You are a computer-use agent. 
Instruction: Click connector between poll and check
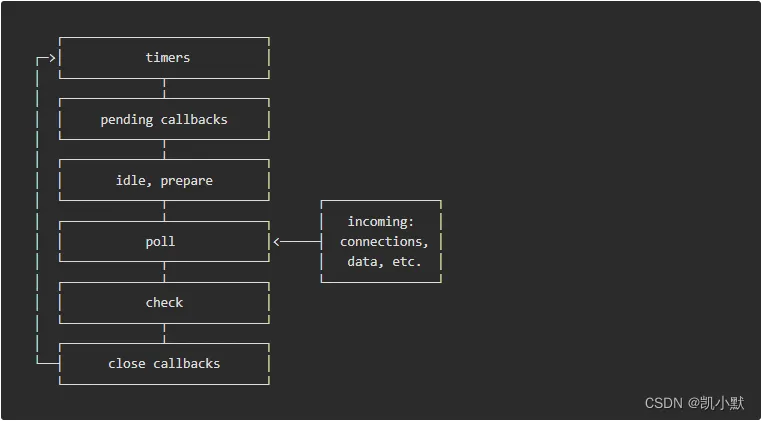pos(165,272)
